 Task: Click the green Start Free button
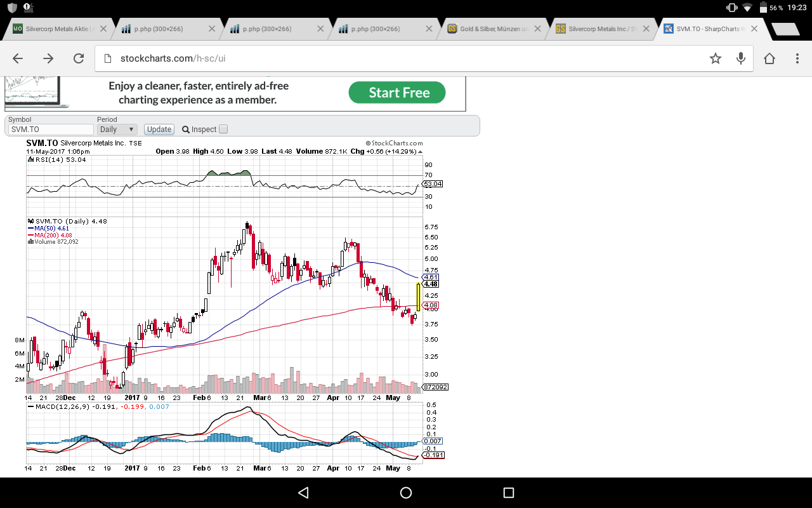[397, 93]
